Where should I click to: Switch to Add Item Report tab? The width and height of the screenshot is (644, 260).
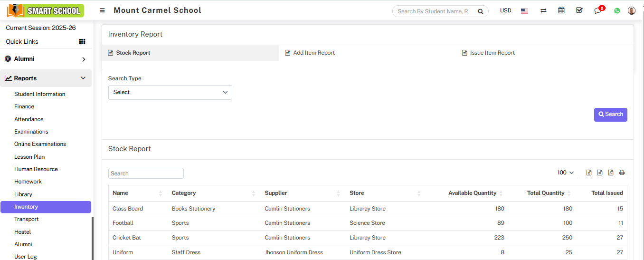point(313,53)
